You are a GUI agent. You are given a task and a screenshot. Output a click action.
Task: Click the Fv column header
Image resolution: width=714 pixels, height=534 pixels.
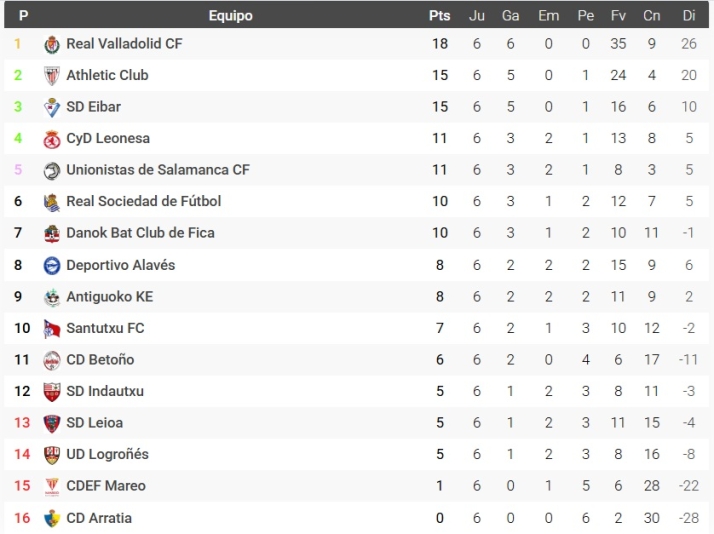tap(618, 15)
